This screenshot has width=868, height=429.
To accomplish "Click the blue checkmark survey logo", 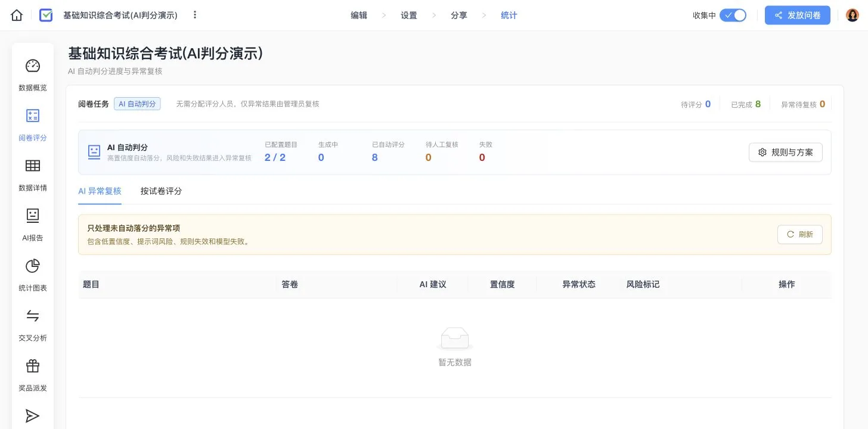I will pos(46,15).
